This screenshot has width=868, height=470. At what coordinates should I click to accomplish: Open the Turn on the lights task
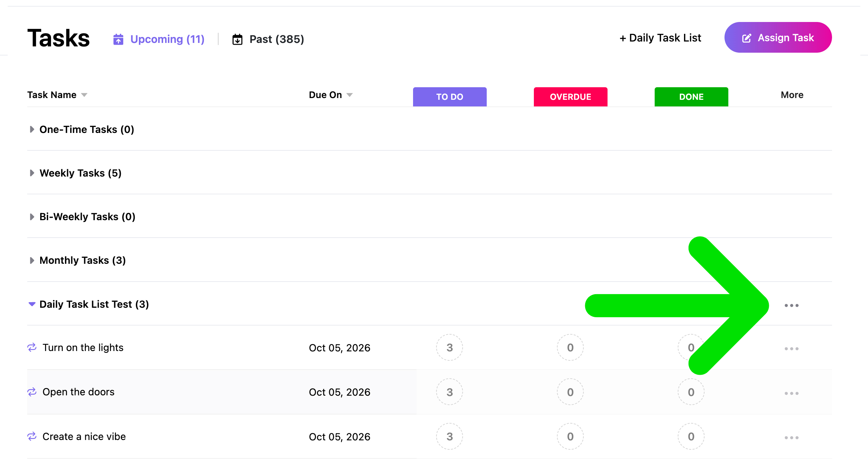(83, 348)
